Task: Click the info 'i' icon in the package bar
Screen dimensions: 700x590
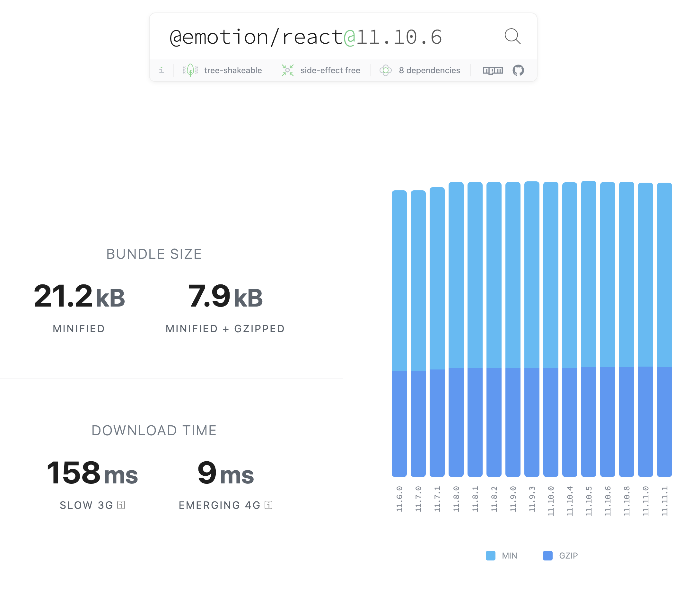Action: 161,70
